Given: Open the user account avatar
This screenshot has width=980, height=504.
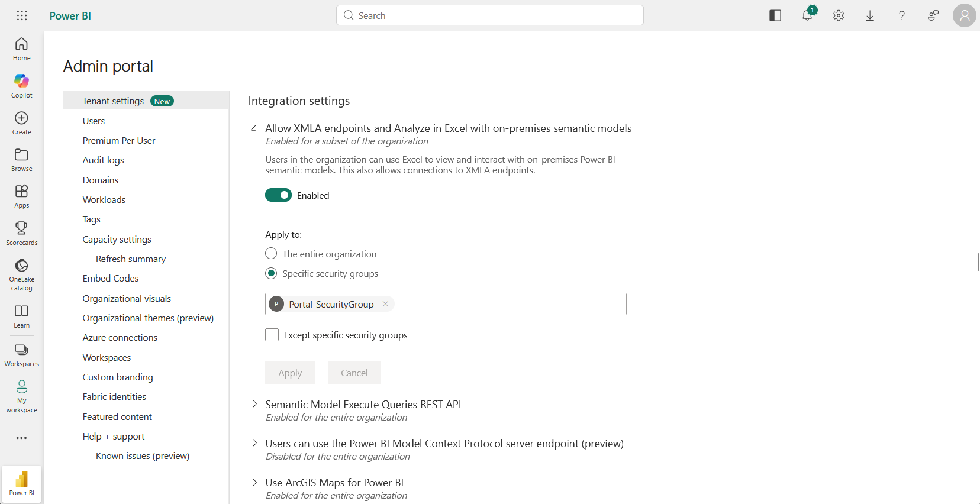Looking at the screenshot, I should click(x=965, y=15).
